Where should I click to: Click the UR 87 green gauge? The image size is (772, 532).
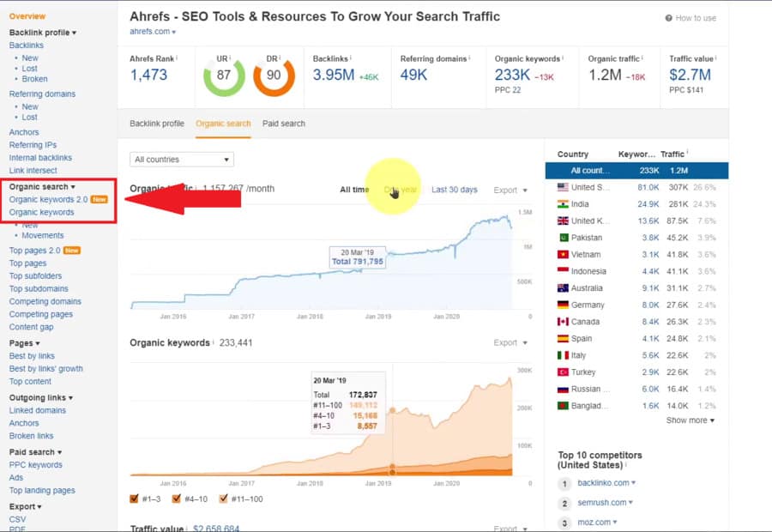point(224,76)
